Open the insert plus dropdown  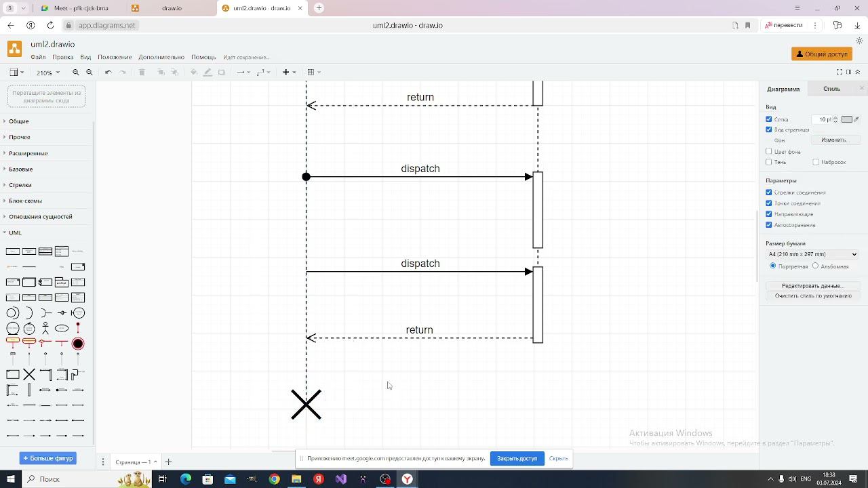(x=290, y=73)
